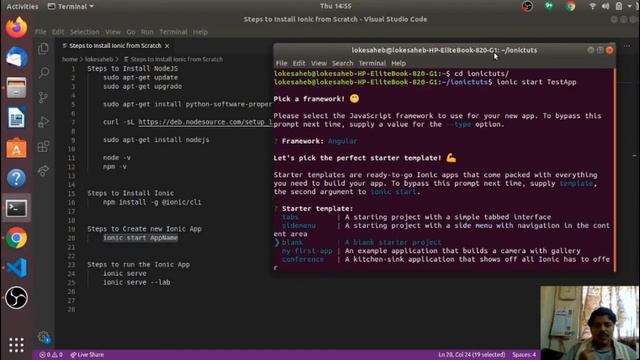This screenshot has width=640, height=360.
Task: Open VS Code Go menu
Action: point(131,32)
